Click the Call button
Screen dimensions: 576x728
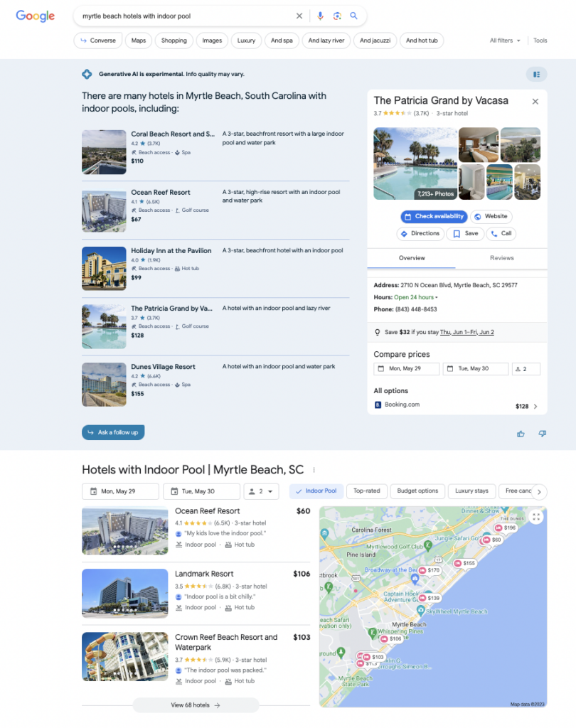(x=501, y=233)
